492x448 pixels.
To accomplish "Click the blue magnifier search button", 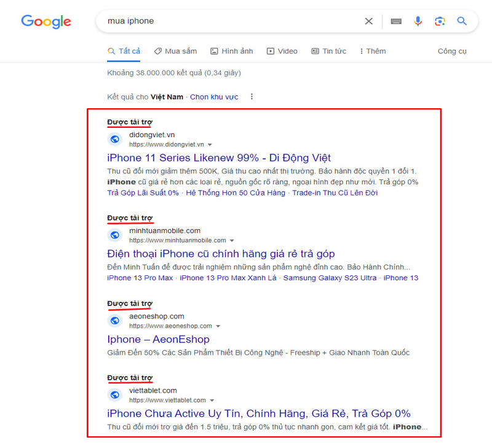I will tap(462, 22).
